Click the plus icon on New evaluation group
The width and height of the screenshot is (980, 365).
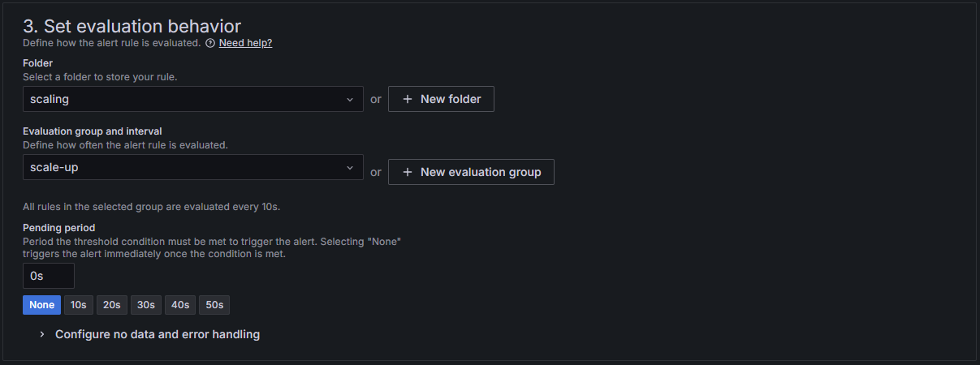click(x=408, y=172)
